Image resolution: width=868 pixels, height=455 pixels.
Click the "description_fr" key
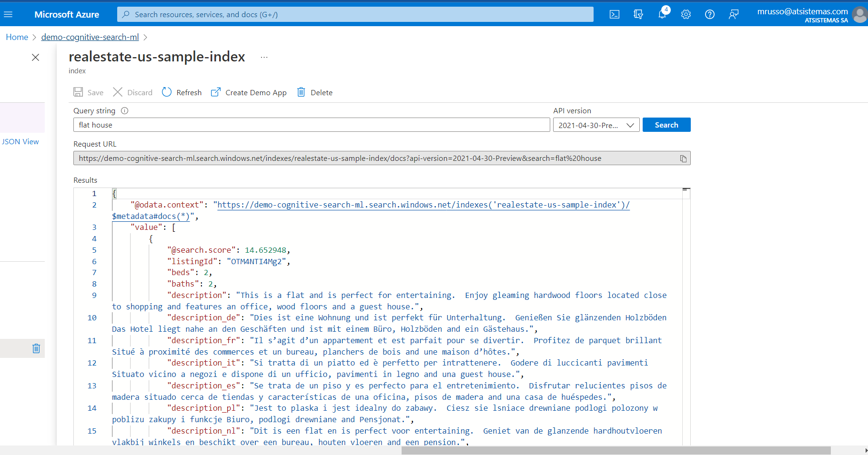(204, 340)
